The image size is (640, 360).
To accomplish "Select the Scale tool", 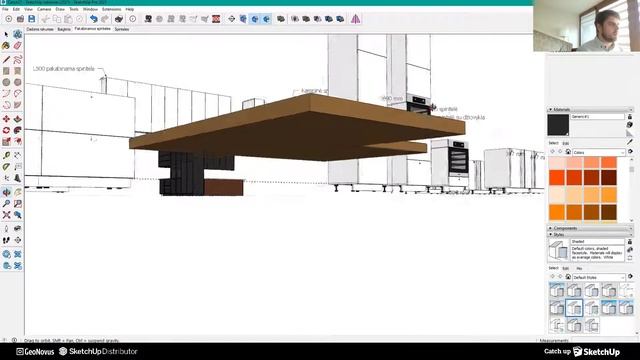I will [x=6, y=142].
